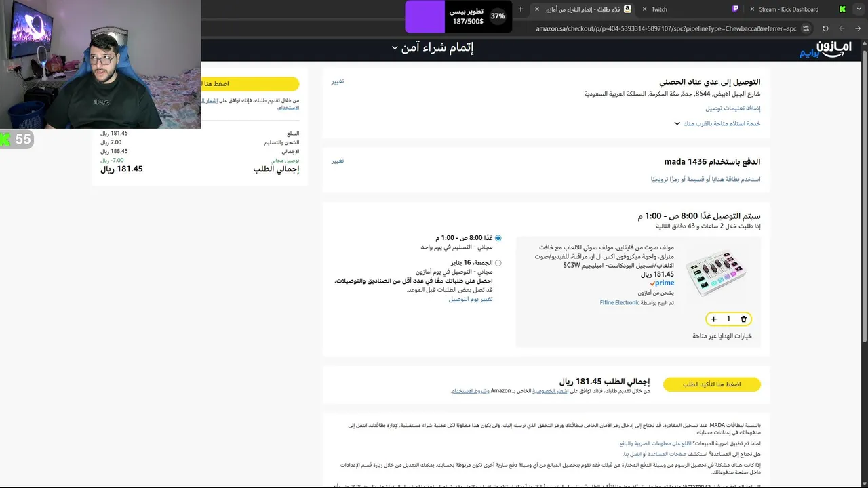Screen dimensions: 868x488
Task: Click the Amazon Prime logo in page header
Action: pos(824,49)
